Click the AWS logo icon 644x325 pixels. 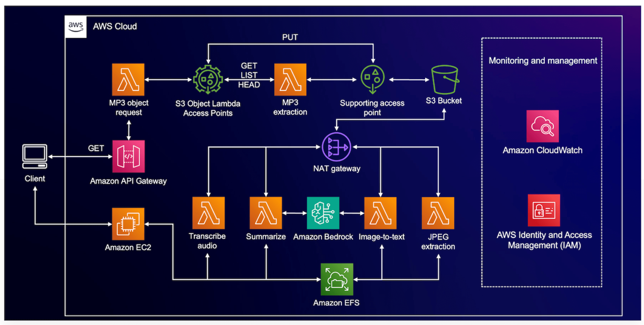pos(76,26)
